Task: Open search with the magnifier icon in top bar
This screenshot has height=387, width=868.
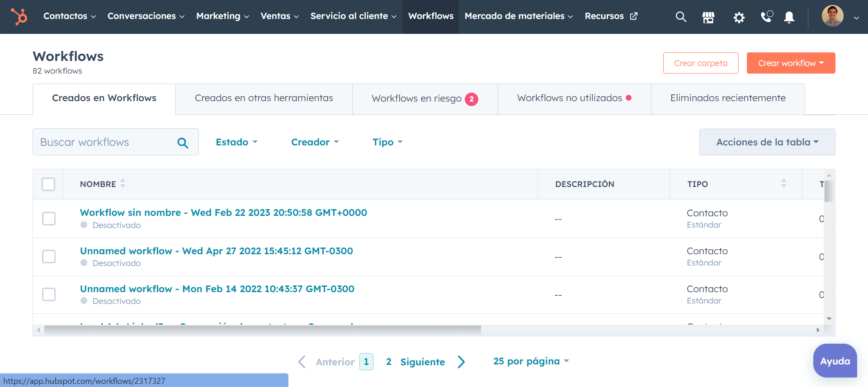Action: (x=681, y=17)
